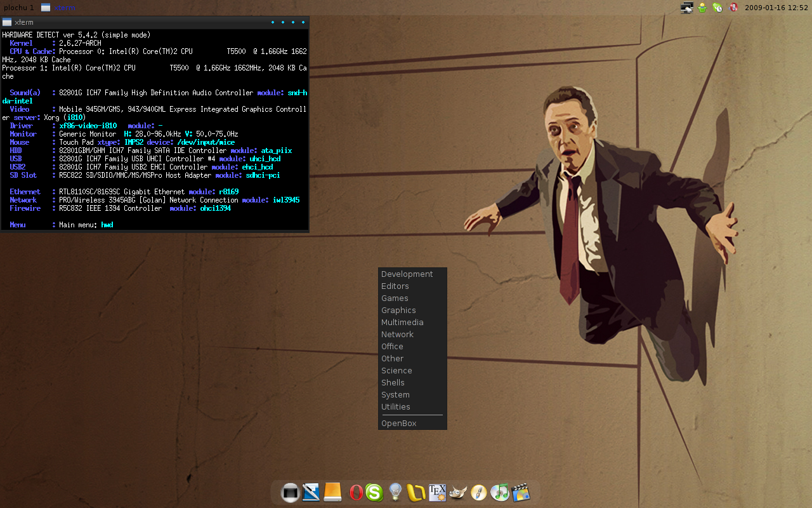Click the kernel value '2.6.27-ARCH'
812x508 pixels.
coord(80,43)
